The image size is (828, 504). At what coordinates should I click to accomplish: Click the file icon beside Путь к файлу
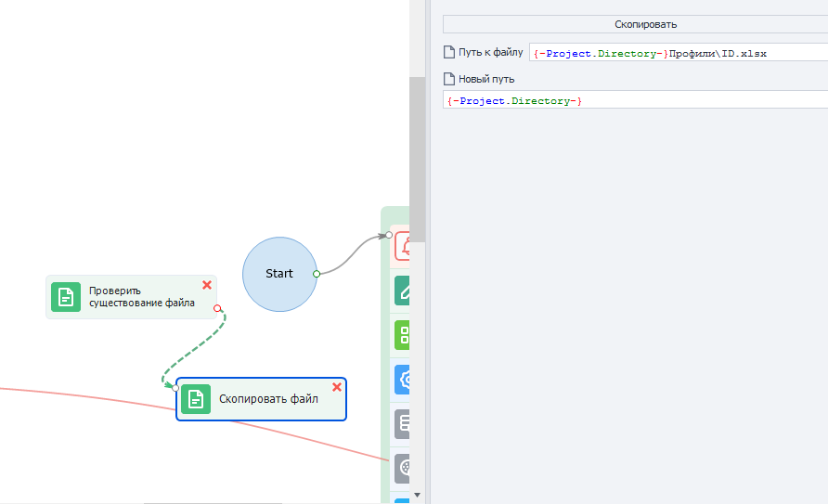click(x=449, y=52)
